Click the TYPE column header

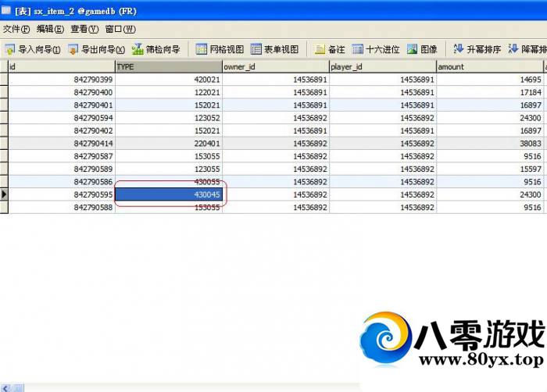click(168, 67)
